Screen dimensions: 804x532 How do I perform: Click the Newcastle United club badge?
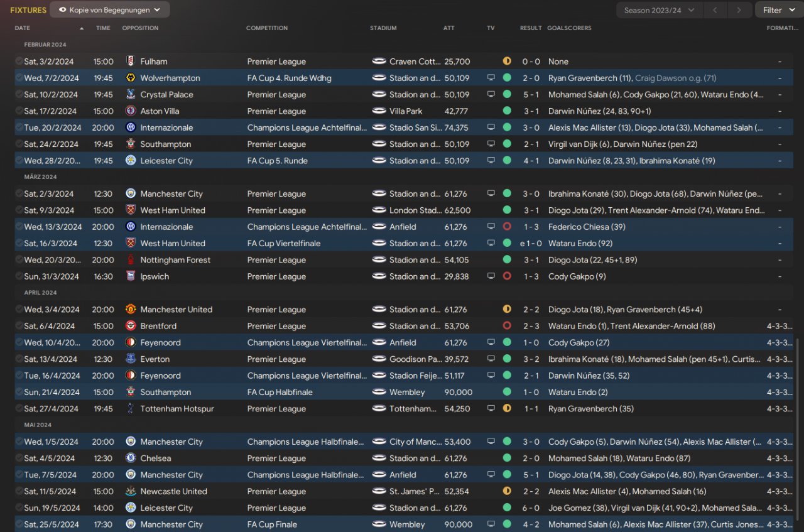tap(131, 491)
